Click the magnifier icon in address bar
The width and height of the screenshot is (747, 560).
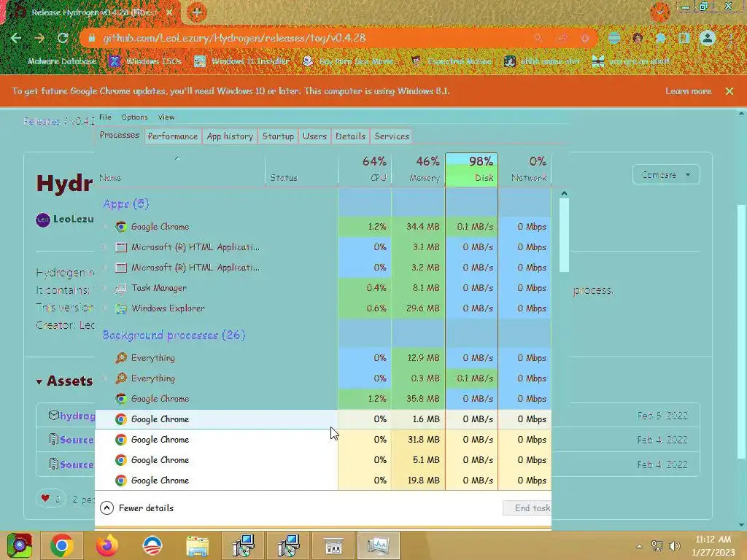click(x=538, y=38)
